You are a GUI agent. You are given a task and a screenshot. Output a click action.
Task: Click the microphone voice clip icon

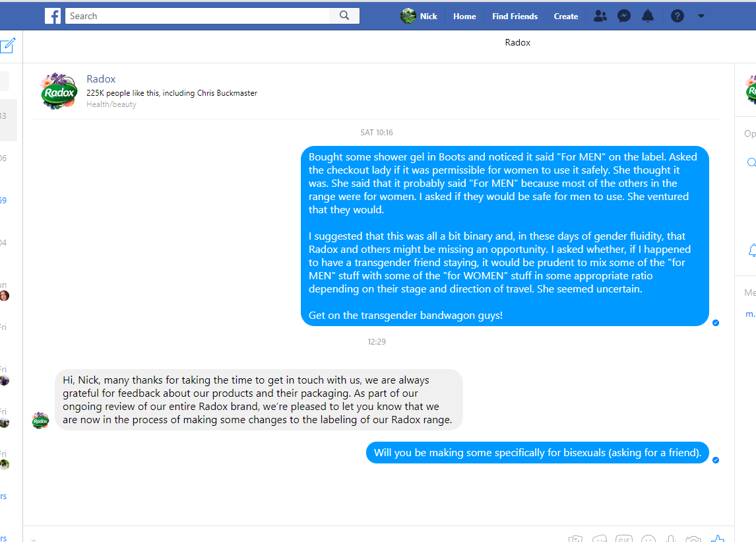[x=671, y=539]
